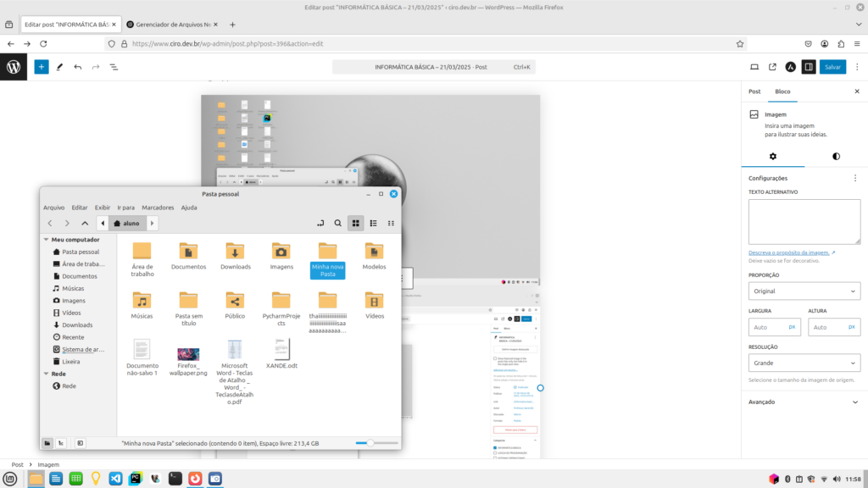This screenshot has height=488, width=868.
Task: Click the file manager zoom slider
Action: [370, 442]
